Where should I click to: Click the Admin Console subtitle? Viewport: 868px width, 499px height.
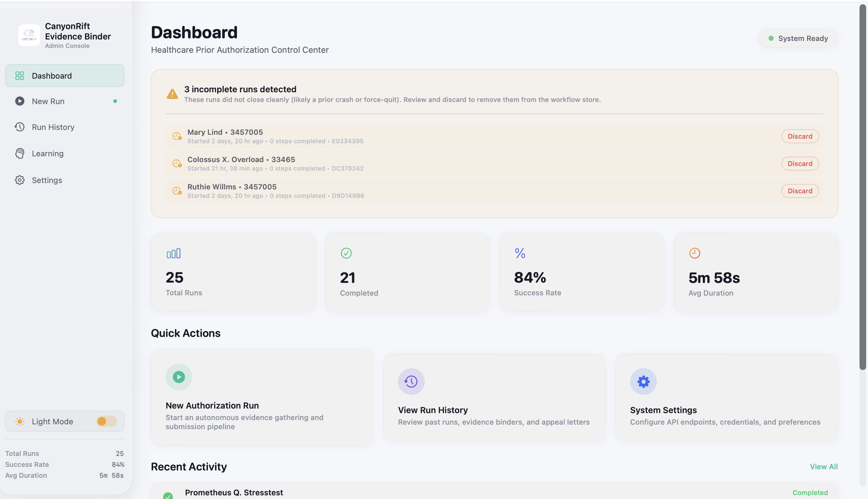pyautogui.click(x=67, y=46)
